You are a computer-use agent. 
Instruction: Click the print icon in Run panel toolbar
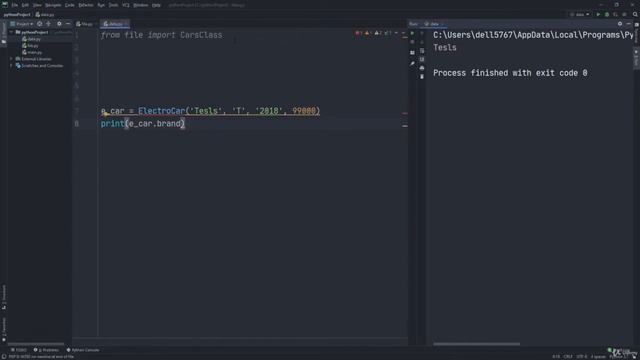[x=422, y=68]
